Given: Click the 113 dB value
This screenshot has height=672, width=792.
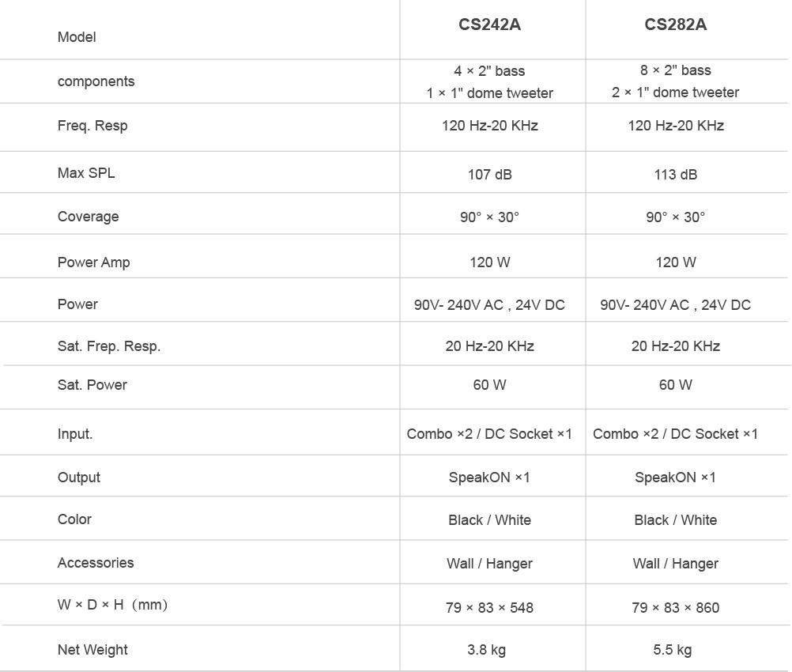Looking at the screenshot, I should click(675, 174).
